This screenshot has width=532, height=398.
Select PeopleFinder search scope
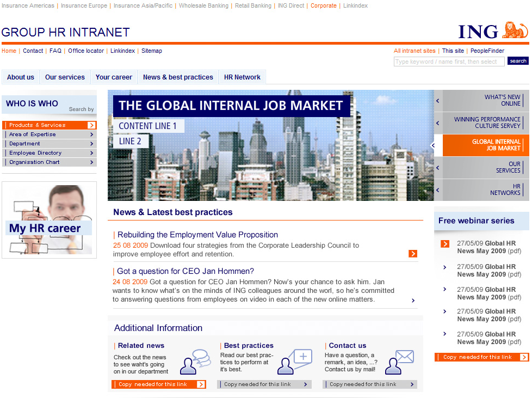(487, 51)
